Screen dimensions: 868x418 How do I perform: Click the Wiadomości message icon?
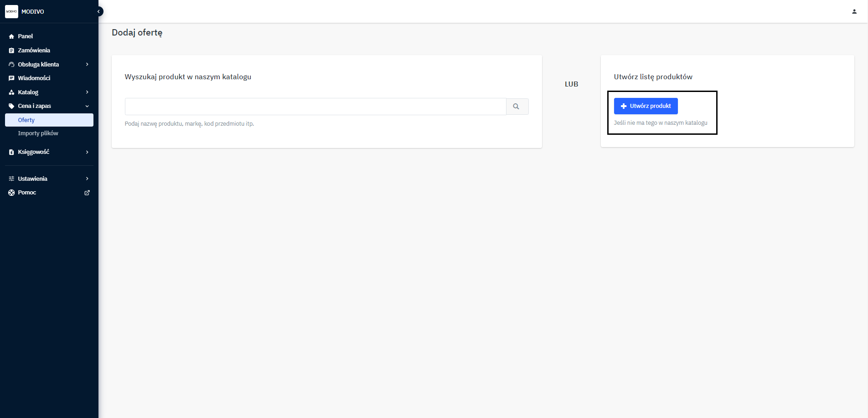pos(11,78)
